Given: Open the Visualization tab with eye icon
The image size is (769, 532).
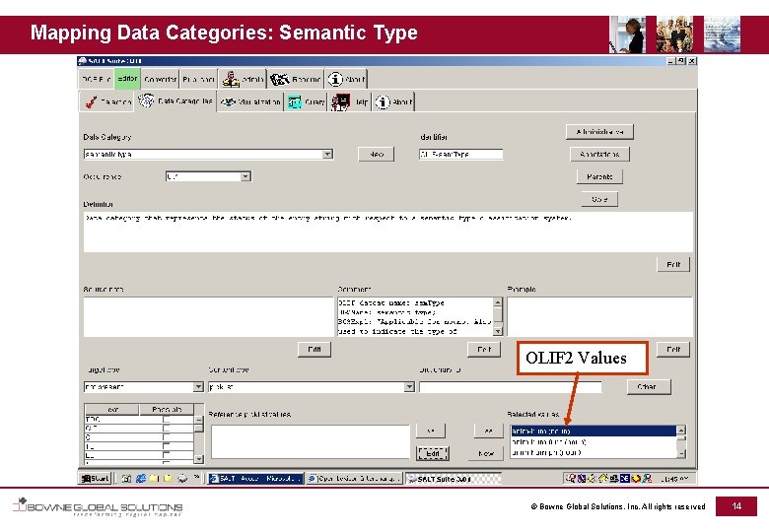Looking at the screenshot, I should pyautogui.click(x=250, y=101).
